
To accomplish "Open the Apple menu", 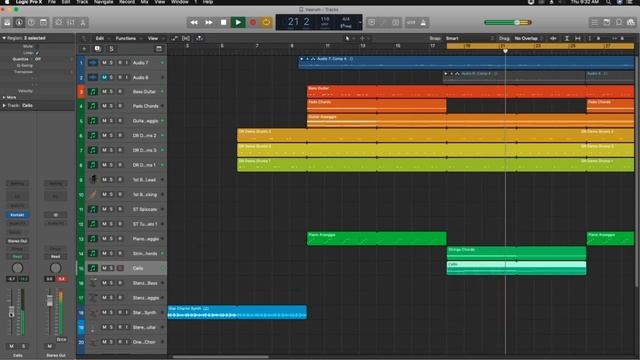I will coord(7,2).
